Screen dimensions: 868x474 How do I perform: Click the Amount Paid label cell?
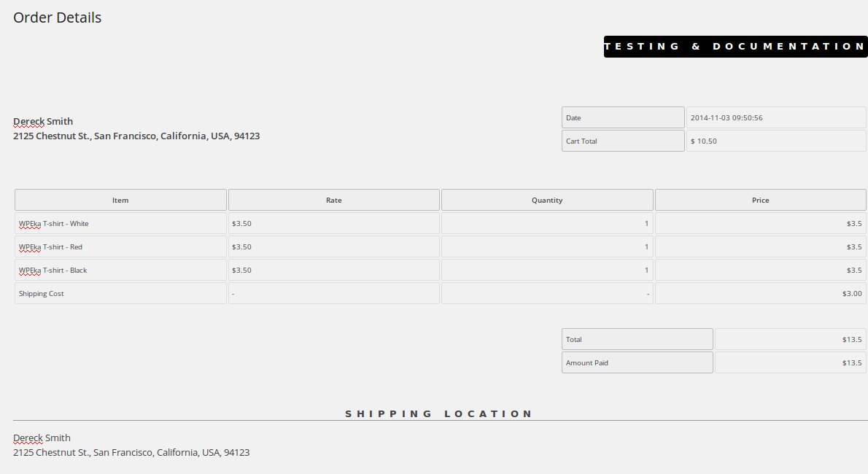tap(638, 362)
